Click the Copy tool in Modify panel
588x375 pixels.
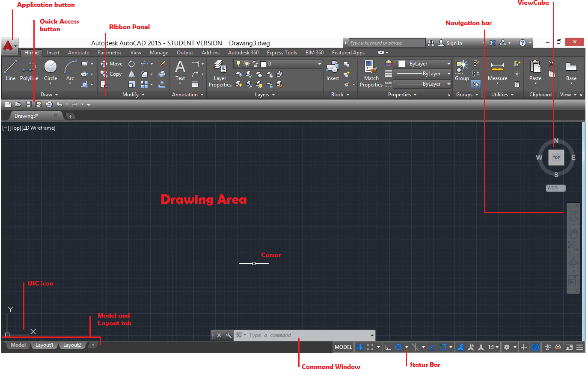tap(112, 74)
